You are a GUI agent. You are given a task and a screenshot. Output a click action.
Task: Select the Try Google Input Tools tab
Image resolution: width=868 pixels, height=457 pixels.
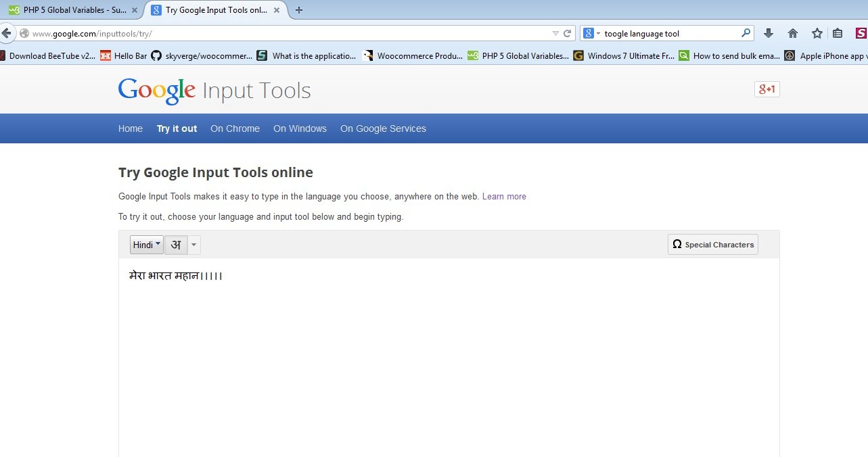(214, 10)
